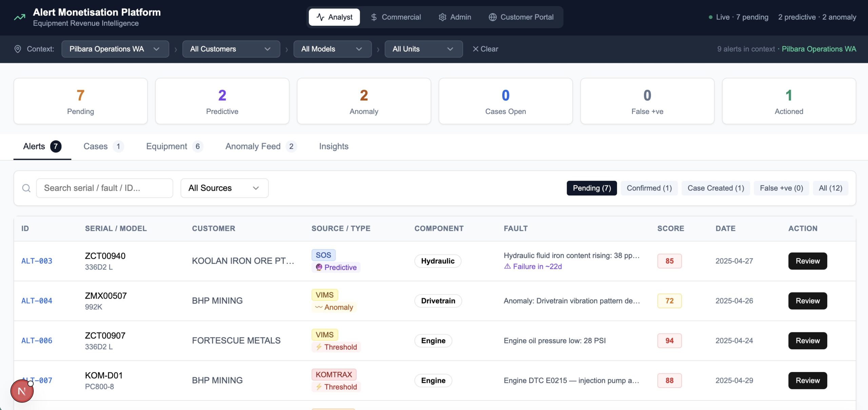This screenshot has height=410, width=868.
Task: Switch on the All (12) filter chip
Action: 830,188
